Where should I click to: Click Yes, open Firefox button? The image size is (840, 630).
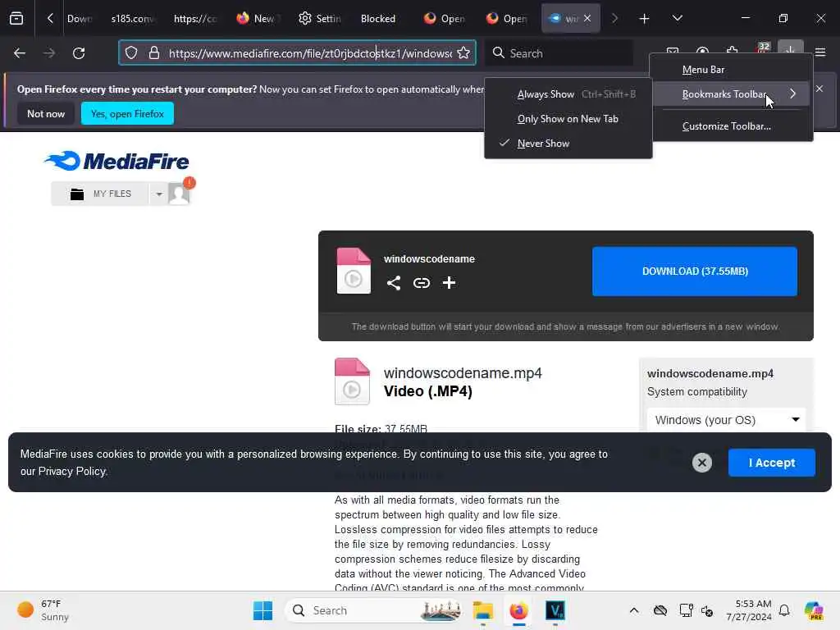127,113
